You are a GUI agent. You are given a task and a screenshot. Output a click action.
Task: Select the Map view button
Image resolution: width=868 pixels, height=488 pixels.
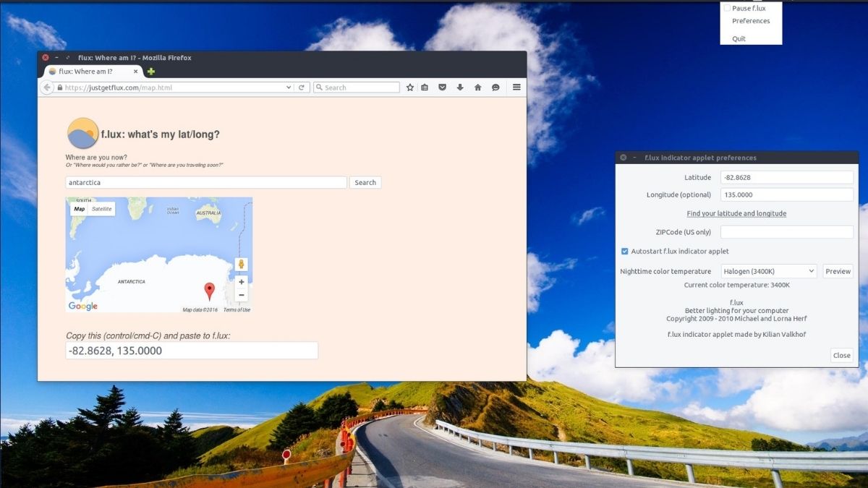[80, 209]
